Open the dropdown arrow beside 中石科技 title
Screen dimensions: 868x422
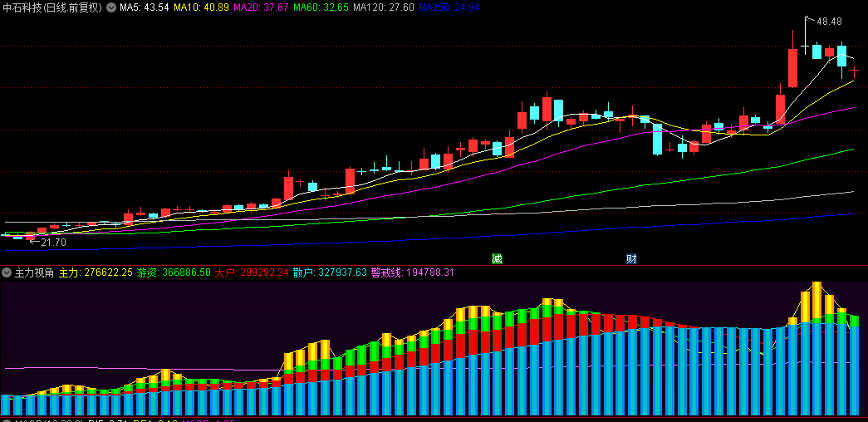coord(111,7)
